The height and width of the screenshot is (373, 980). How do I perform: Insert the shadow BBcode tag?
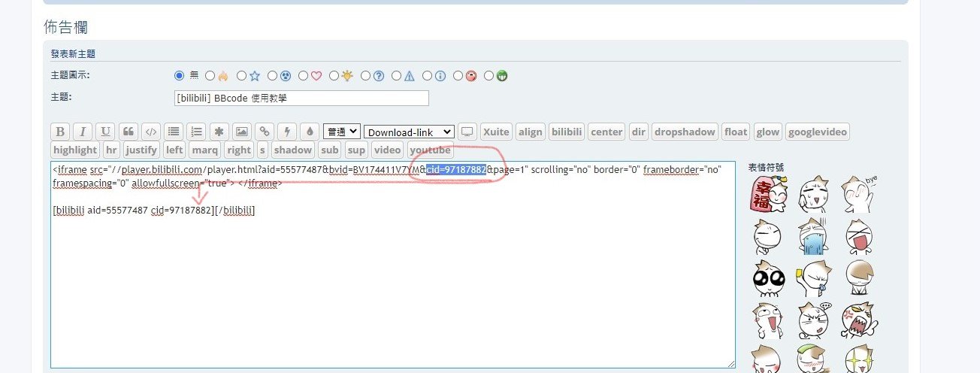[x=293, y=150]
